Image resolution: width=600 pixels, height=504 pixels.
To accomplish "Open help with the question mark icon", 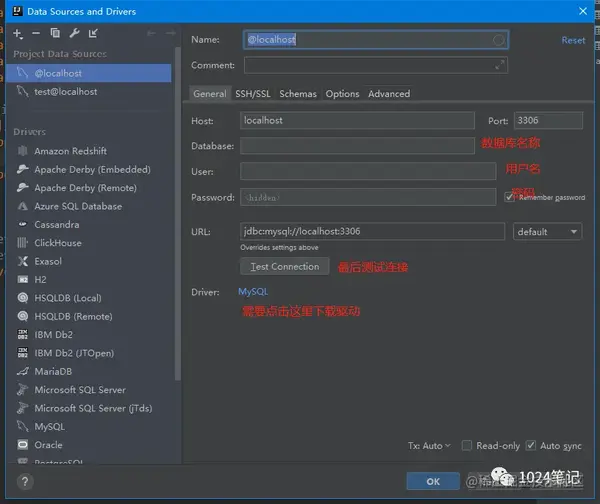I will [x=25, y=481].
